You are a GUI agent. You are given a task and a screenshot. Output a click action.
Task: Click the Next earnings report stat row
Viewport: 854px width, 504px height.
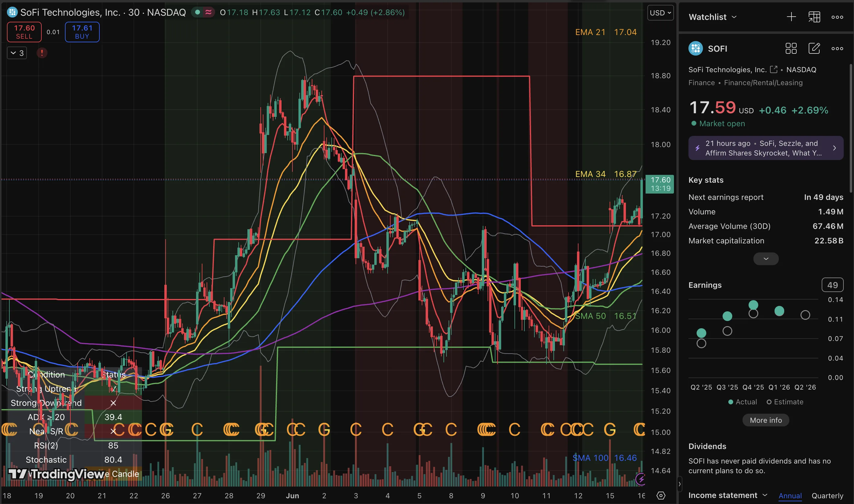(766, 197)
